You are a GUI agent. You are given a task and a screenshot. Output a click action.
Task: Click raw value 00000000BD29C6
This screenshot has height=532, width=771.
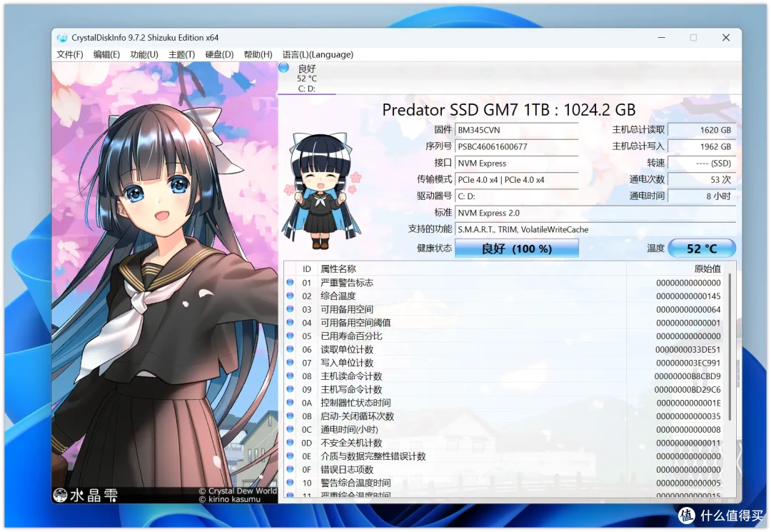687,389
